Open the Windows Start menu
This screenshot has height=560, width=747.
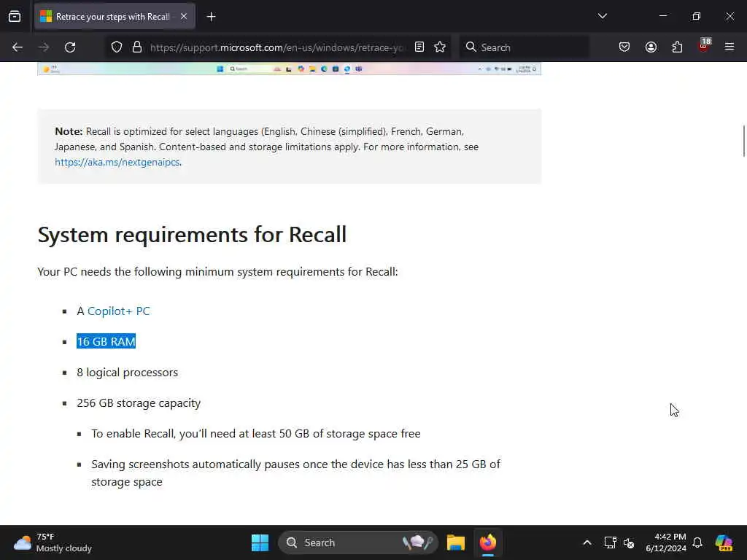click(x=260, y=542)
